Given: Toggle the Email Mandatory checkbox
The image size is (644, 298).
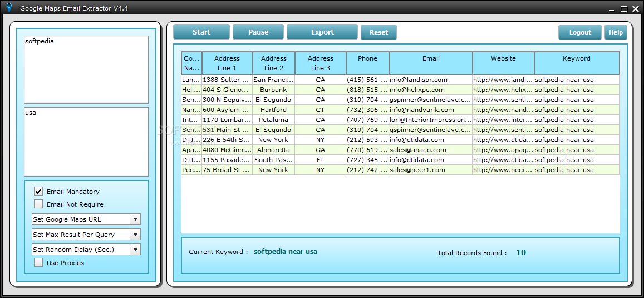Looking at the screenshot, I should click(x=38, y=191).
